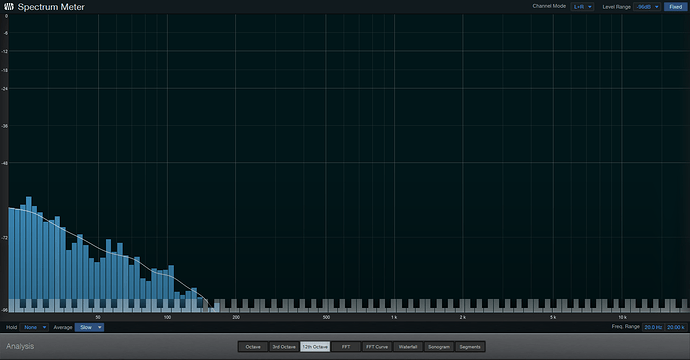Image resolution: width=690 pixels, height=360 pixels.
Task: Select the 12th Octave analysis mode
Action: tap(315, 347)
